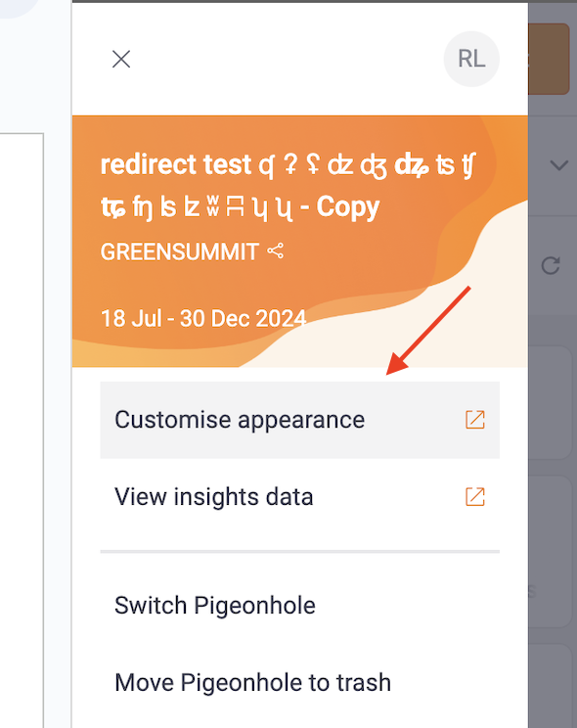Click the external link icon for Customise appearance

475,420
